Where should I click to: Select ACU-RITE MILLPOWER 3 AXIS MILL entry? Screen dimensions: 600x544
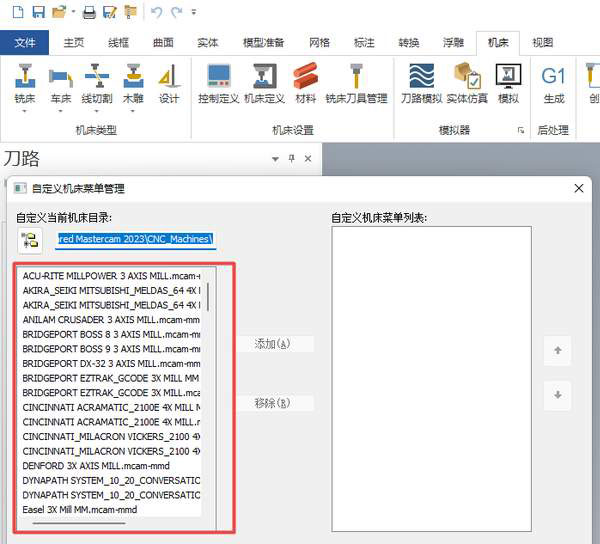111,276
